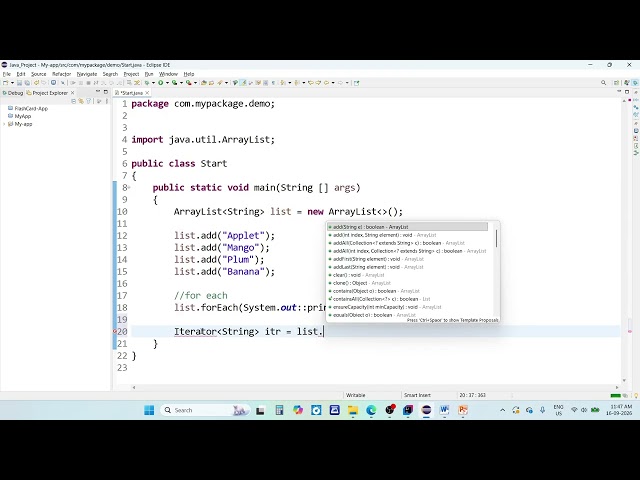Open the Navigate menu
This screenshot has height=480, width=640.
tap(87, 74)
